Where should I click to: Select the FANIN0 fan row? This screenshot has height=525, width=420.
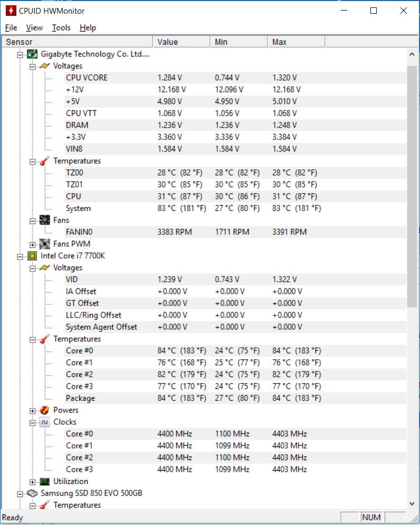[235, 232]
